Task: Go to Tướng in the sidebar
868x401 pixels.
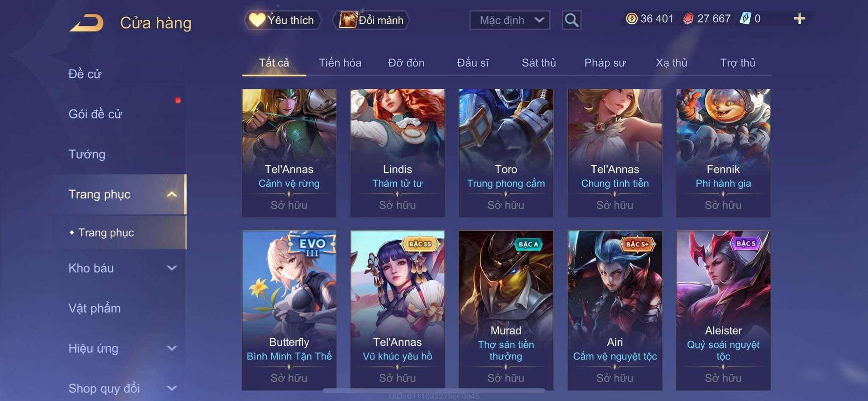Action: pyautogui.click(x=87, y=154)
